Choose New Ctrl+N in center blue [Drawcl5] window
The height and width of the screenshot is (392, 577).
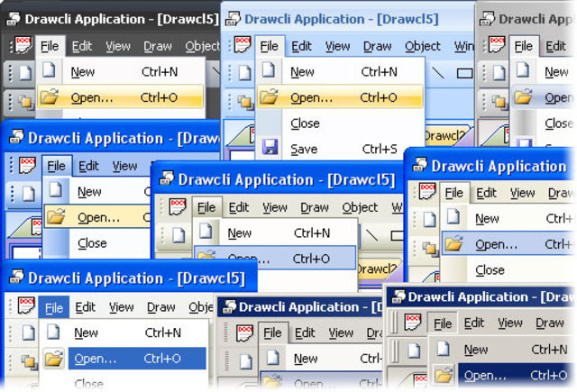click(275, 232)
